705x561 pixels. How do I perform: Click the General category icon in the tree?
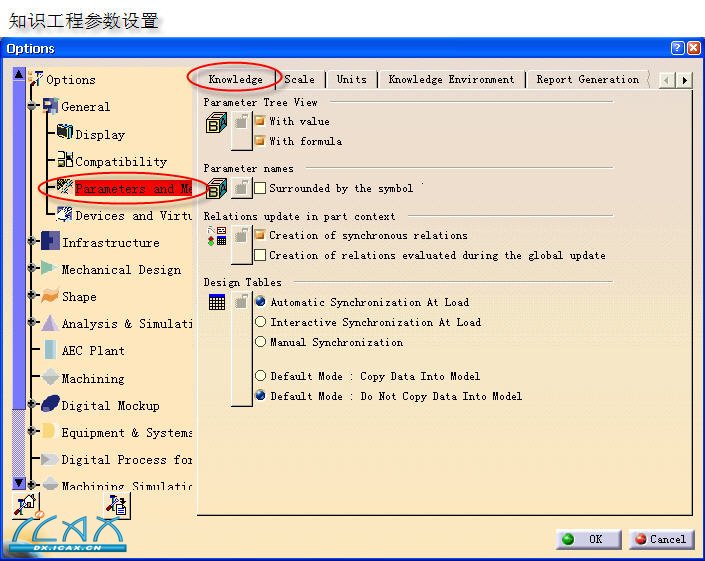pyautogui.click(x=50, y=106)
